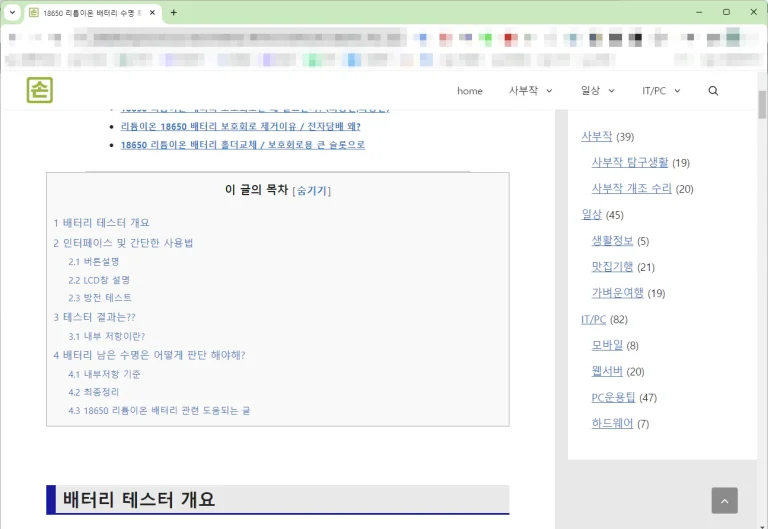The height and width of the screenshot is (529, 768).
Task: Open a new browser tab with plus
Action: pyautogui.click(x=173, y=13)
